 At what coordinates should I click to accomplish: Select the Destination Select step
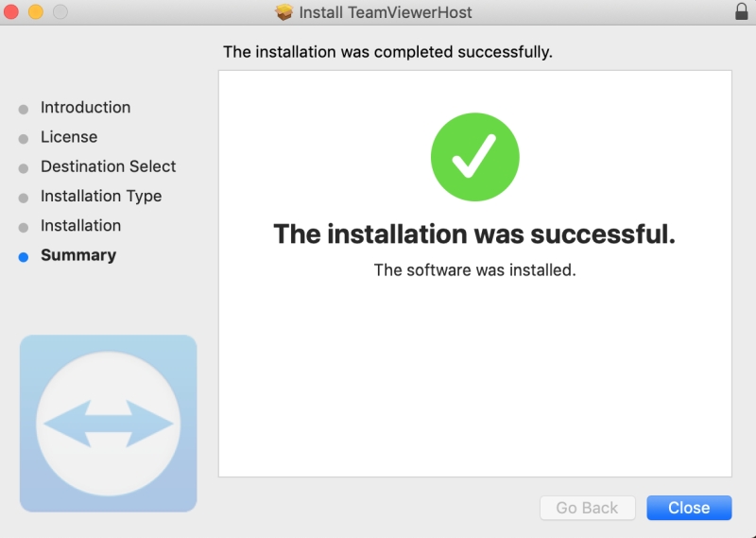(x=108, y=166)
